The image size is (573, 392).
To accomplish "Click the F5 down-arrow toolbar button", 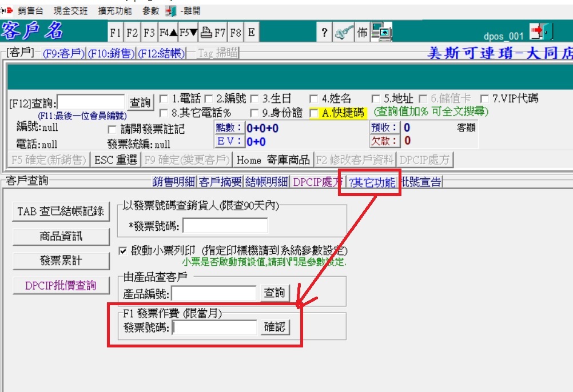I will (x=188, y=33).
